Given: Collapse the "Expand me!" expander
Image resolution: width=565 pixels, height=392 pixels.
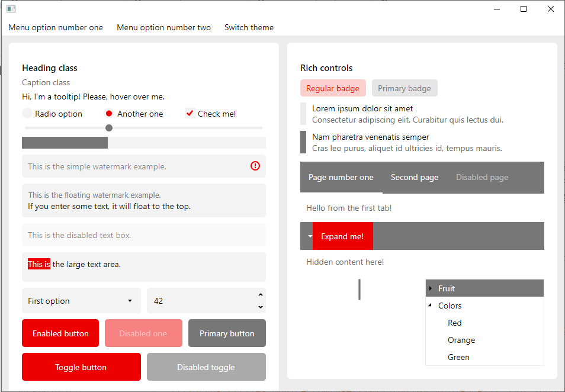Looking at the screenshot, I should point(310,236).
